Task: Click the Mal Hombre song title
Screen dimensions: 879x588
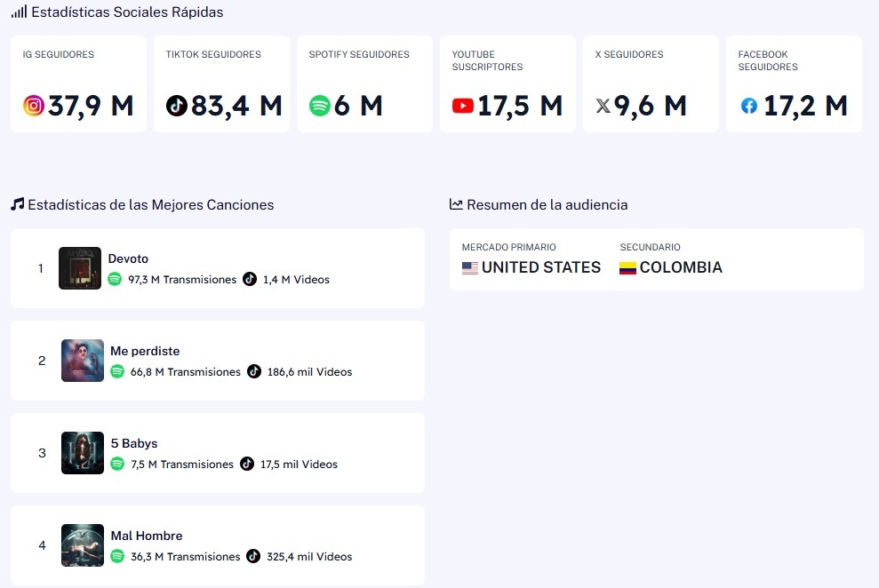Action: tap(147, 536)
